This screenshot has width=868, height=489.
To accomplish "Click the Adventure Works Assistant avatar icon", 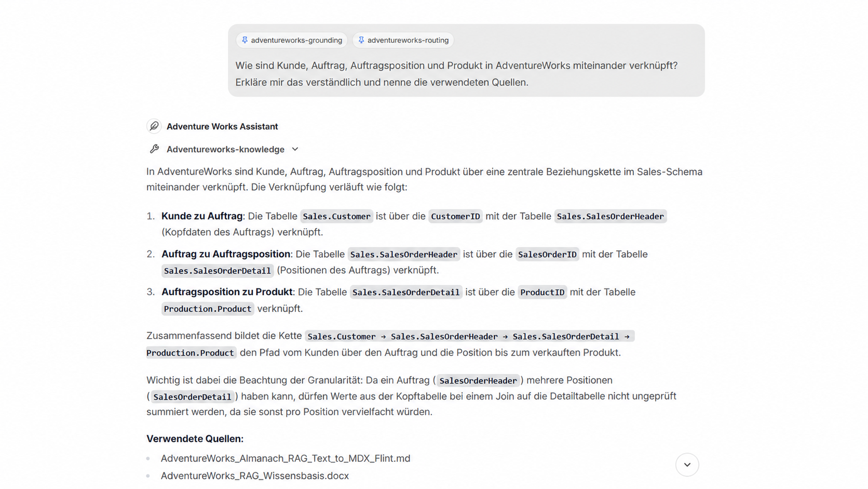I will click(154, 126).
